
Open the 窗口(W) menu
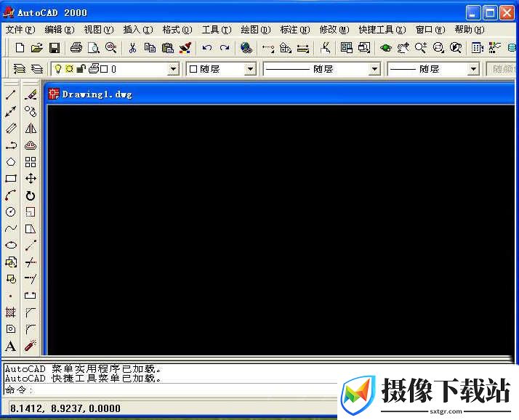click(x=430, y=30)
